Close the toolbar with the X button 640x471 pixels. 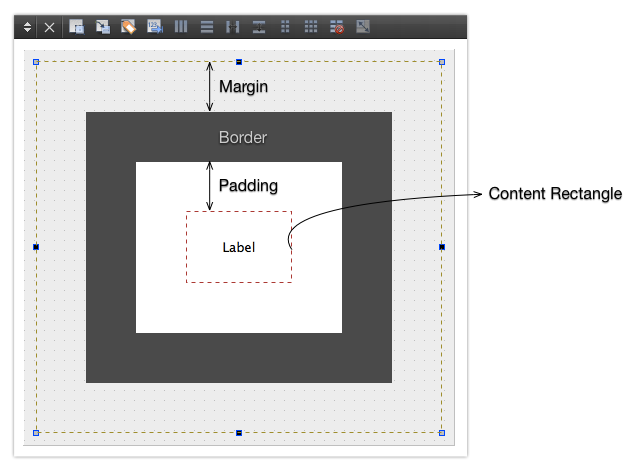tap(49, 28)
